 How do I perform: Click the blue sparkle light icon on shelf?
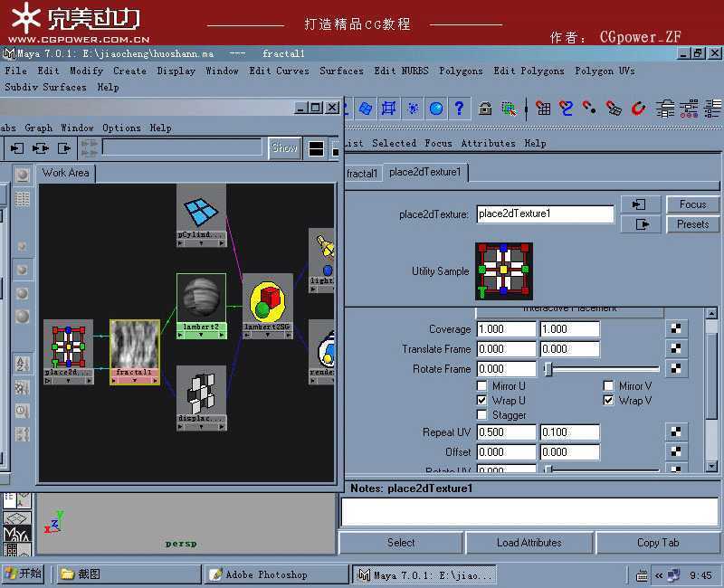[x=413, y=109]
